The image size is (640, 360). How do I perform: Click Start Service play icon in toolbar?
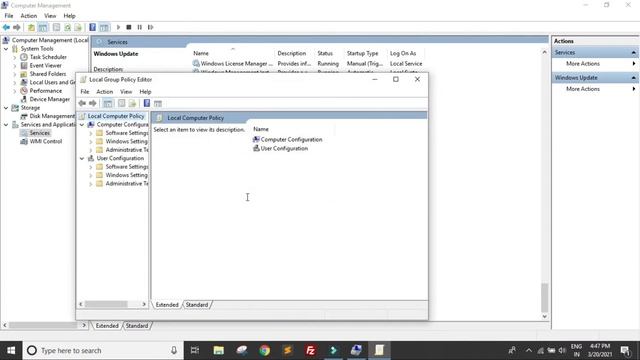(x=118, y=27)
